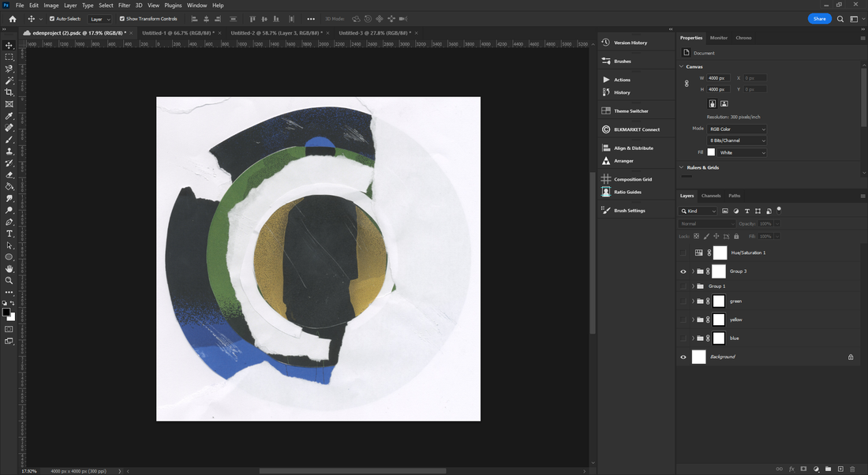
Task: Select the Move tool
Action: coord(9,46)
